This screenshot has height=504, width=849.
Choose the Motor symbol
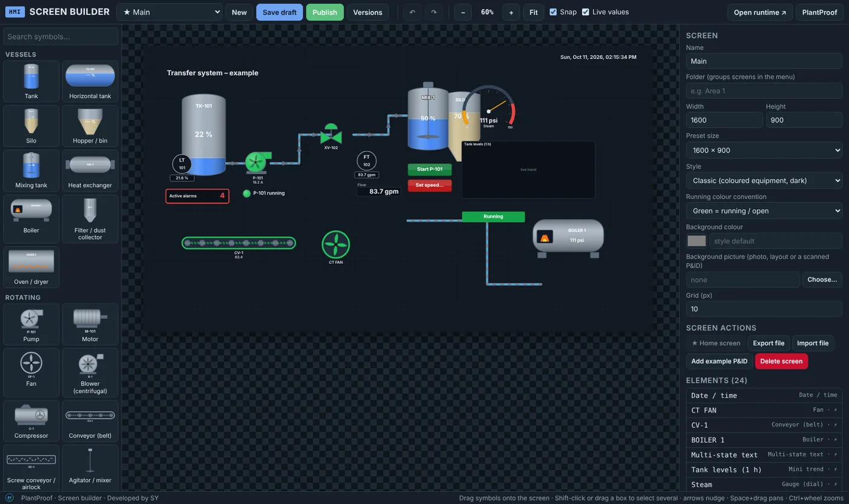click(x=90, y=324)
